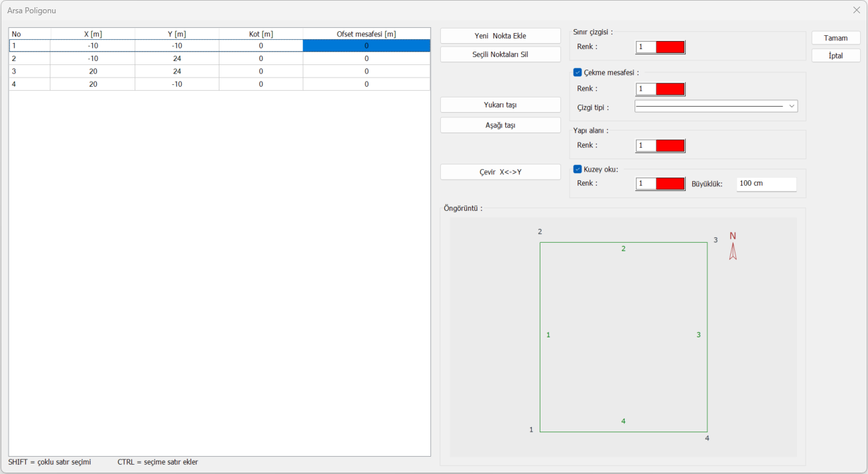
Task: Click the Ofset mesafesi column header
Action: coord(366,34)
